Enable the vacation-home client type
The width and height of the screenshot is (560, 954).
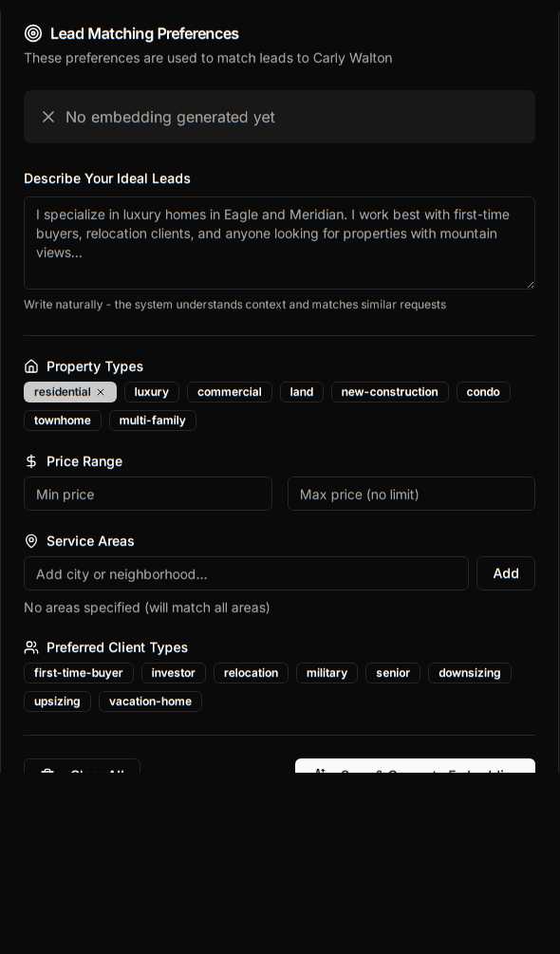coord(150,701)
